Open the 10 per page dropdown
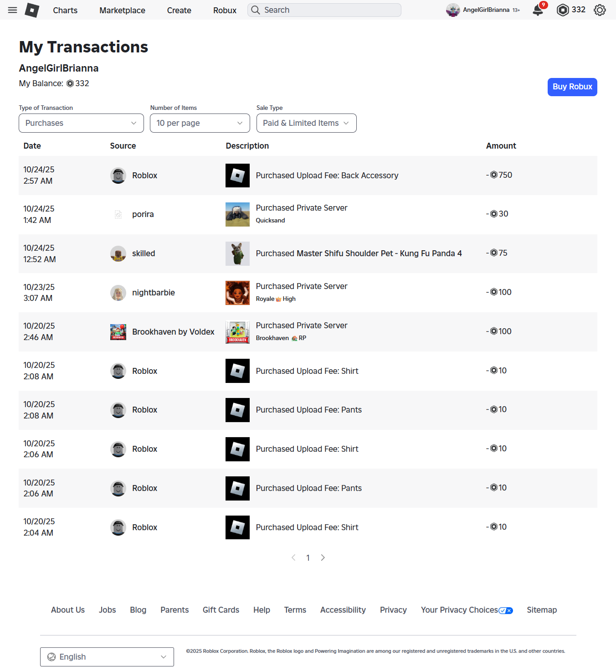Image resolution: width=616 pixels, height=672 pixels. [200, 123]
